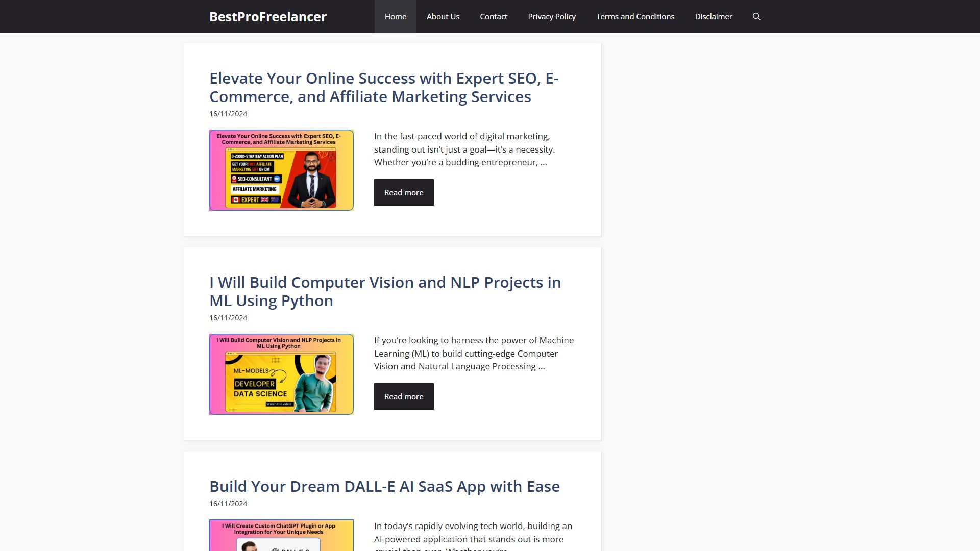Open the Privacy Policy menu link
980x551 pixels.
(551, 17)
